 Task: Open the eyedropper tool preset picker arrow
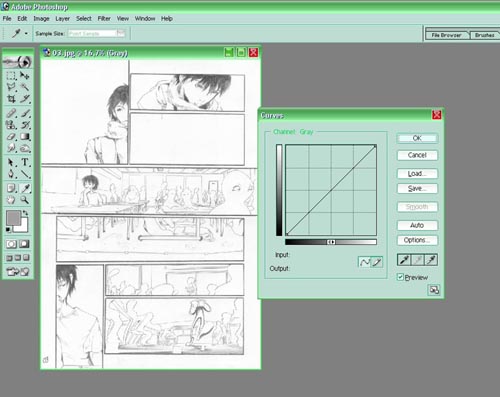[x=26, y=33]
